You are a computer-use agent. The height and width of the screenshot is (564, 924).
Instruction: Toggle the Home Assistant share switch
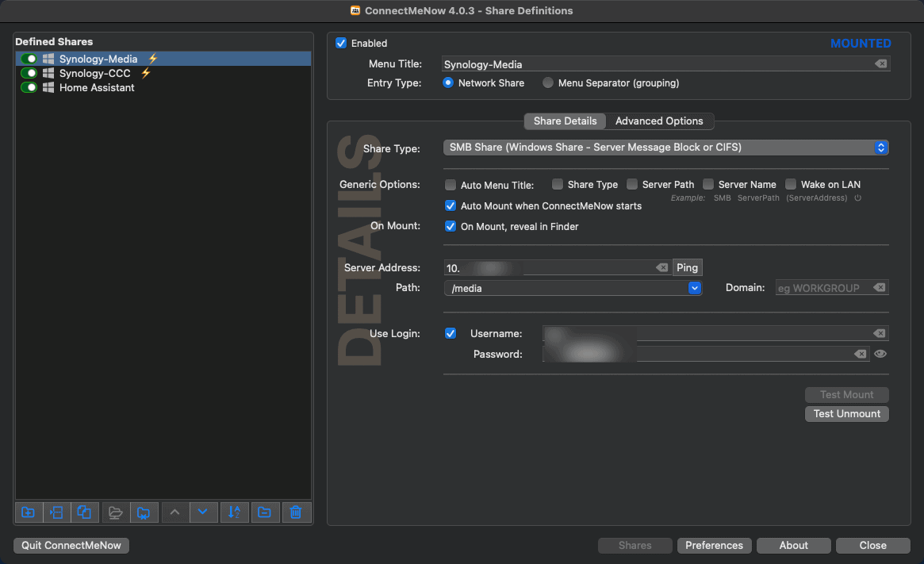click(x=29, y=87)
